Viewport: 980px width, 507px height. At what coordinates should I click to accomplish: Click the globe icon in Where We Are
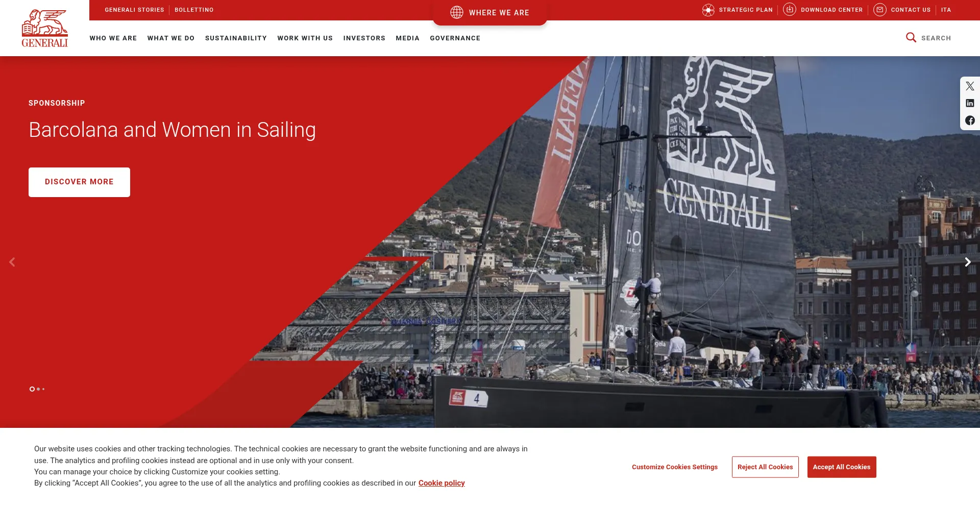[457, 12]
